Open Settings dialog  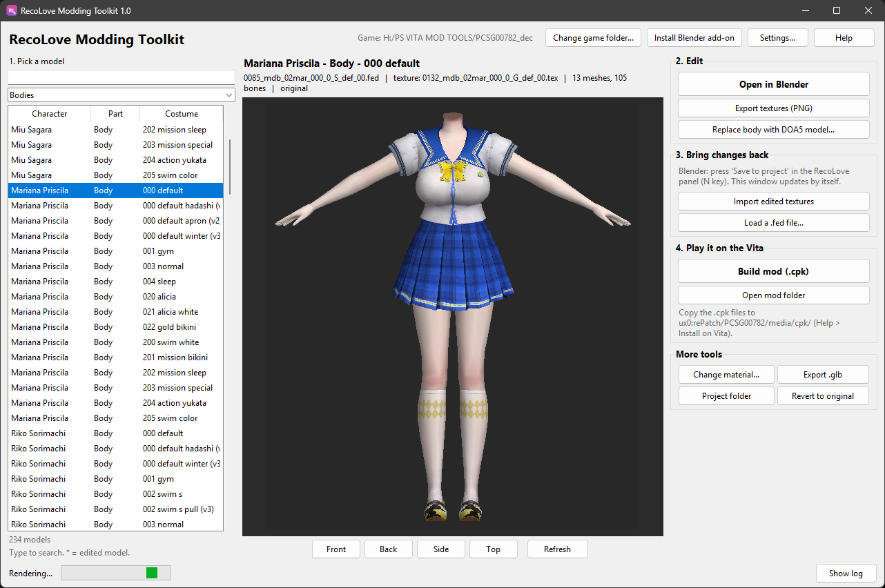click(x=778, y=38)
